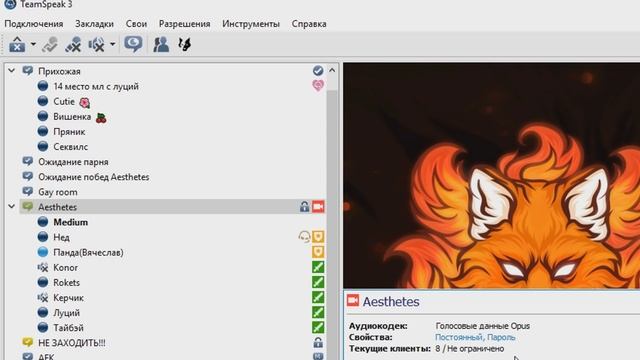Click the muted status icon beside Керчик
This screenshot has height=360, width=640.
42,298
